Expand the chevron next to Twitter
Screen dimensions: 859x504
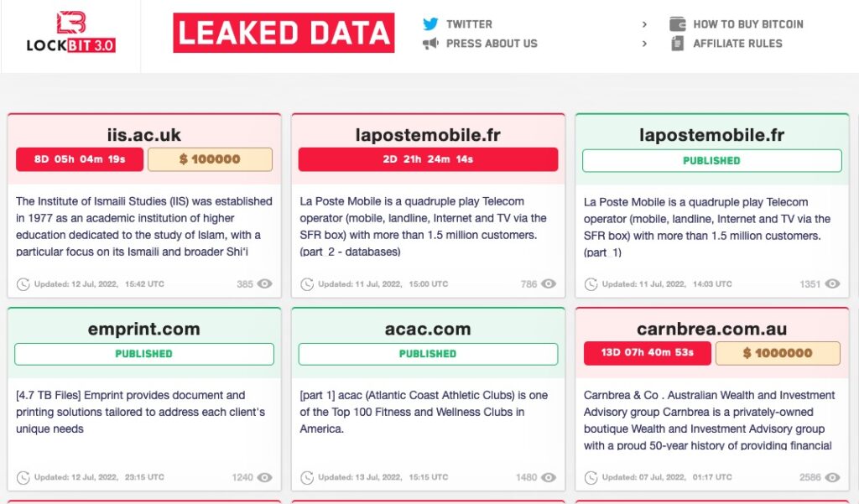click(x=645, y=24)
